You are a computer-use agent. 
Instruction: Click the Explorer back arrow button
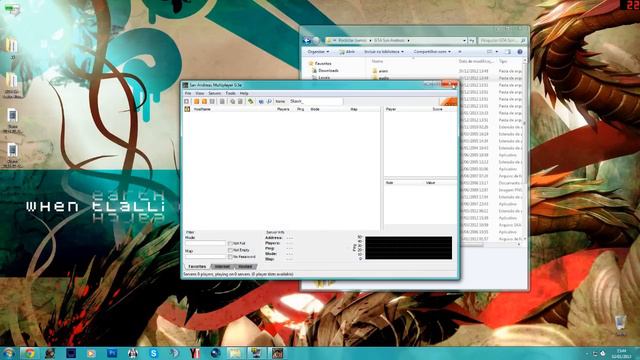coord(307,40)
